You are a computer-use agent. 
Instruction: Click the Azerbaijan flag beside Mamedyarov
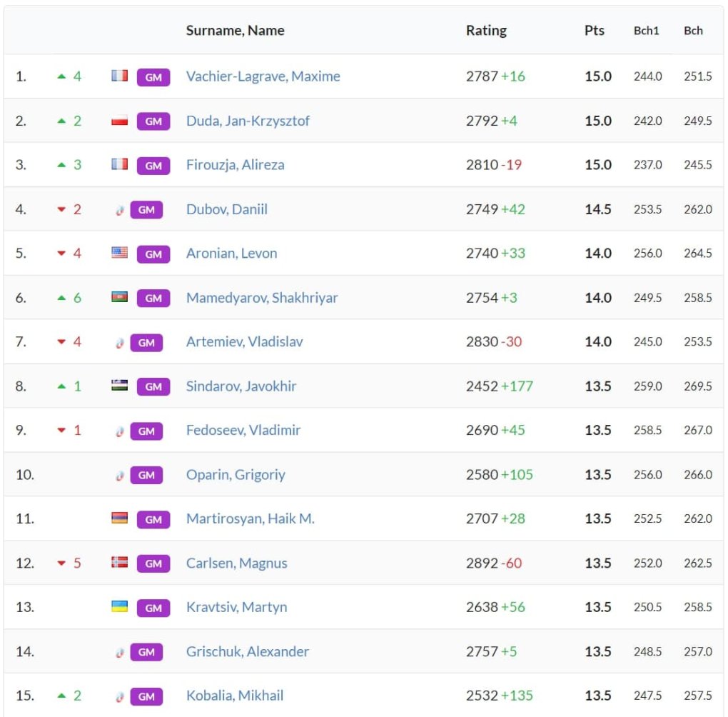click(x=119, y=297)
